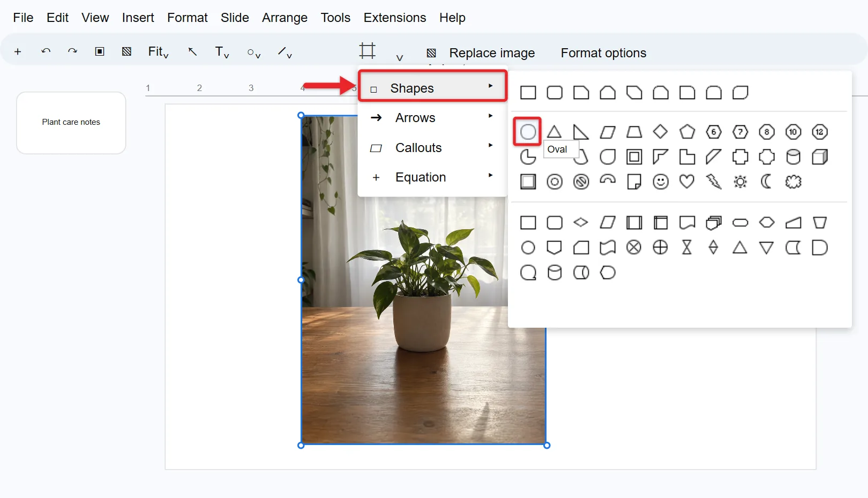The height and width of the screenshot is (498, 868).
Task: Choose the Right triangle shape
Action: point(581,132)
